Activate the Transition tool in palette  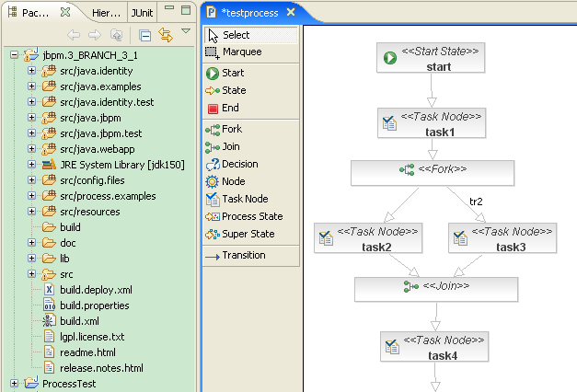243,255
